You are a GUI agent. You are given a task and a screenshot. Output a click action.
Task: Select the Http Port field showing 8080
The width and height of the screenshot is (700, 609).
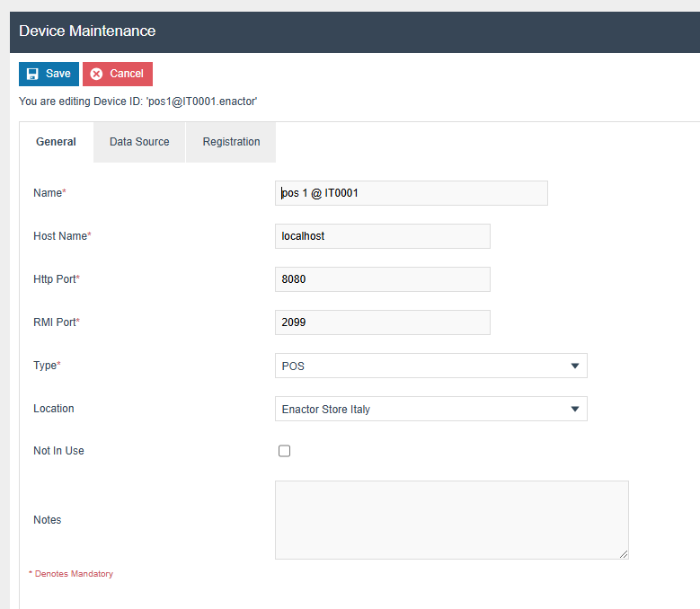click(383, 279)
